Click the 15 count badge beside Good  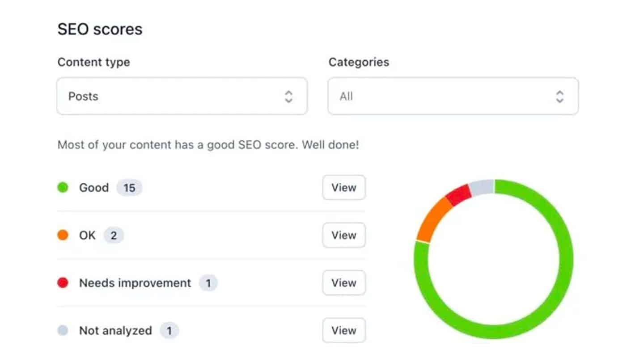pyautogui.click(x=129, y=188)
